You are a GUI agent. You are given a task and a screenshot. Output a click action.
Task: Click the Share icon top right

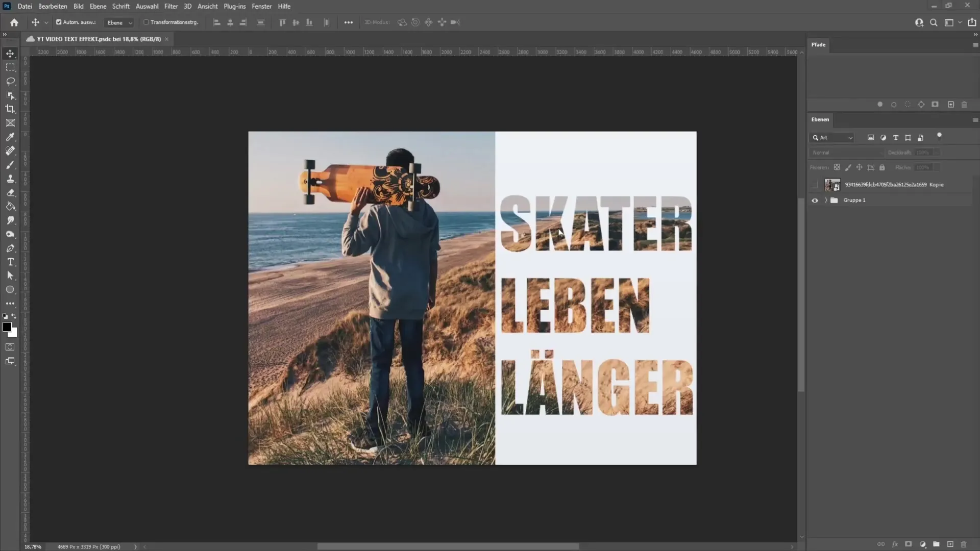972,22
